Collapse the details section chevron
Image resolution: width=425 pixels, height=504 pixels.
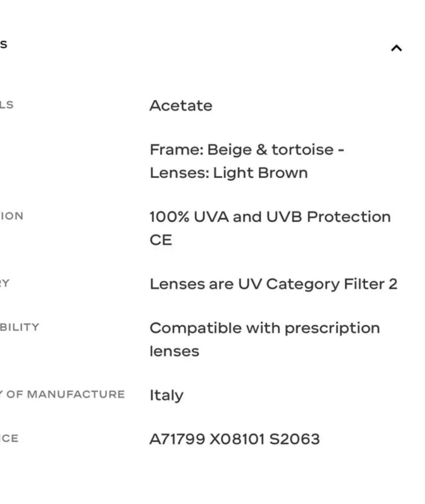point(396,48)
